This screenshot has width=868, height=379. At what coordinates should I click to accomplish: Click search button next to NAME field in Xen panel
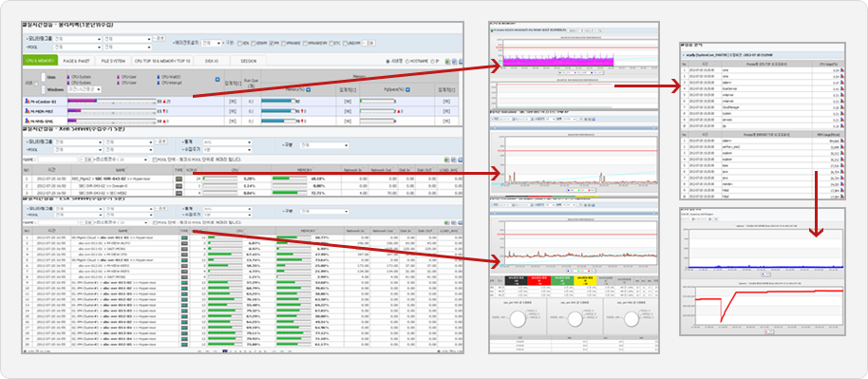[87, 160]
